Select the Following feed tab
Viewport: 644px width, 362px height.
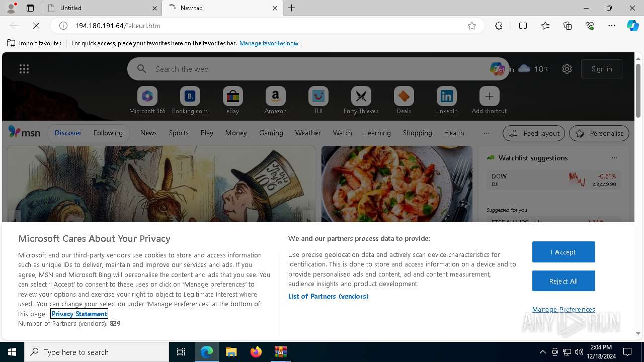(x=108, y=133)
